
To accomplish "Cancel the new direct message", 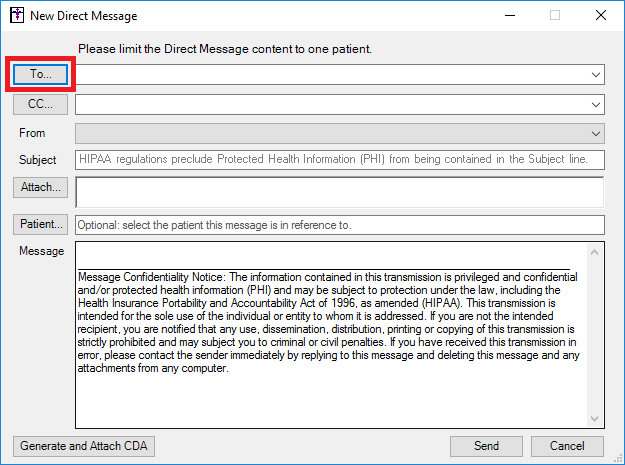I will [567, 446].
